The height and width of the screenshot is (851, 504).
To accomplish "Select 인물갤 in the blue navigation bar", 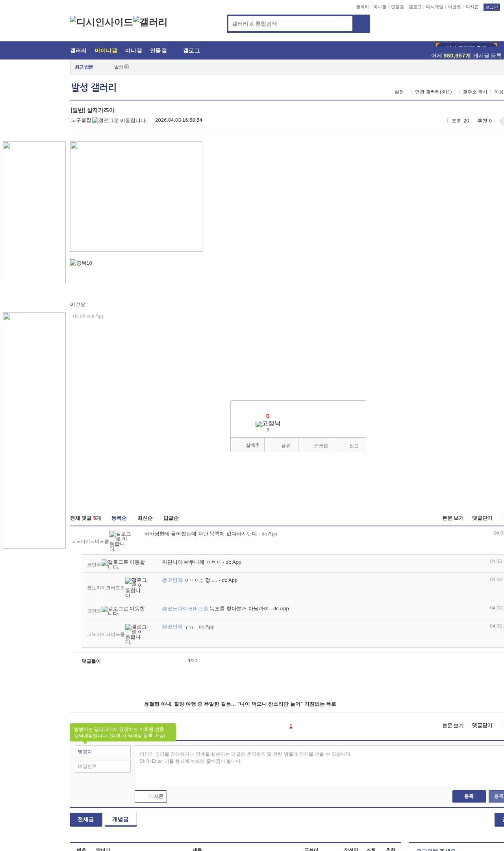I will click(158, 50).
